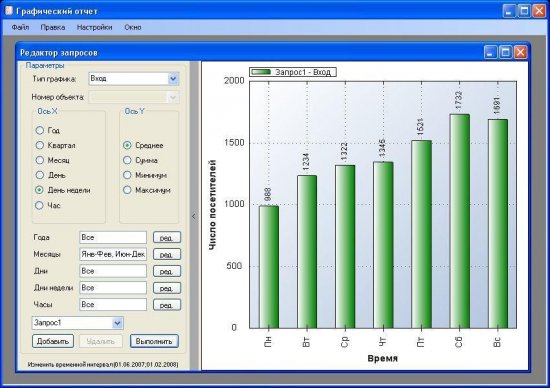The image size is (550, 388).
Task: Click the Вс bar on chart
Action: point(498,224)
